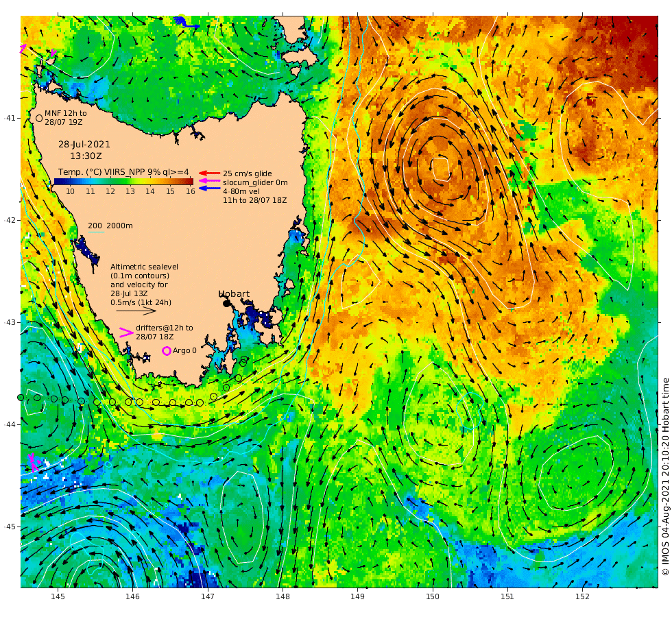Click the westernmost MNF ship track circle
The image size is (672, 617).
[x=20, y=398]
